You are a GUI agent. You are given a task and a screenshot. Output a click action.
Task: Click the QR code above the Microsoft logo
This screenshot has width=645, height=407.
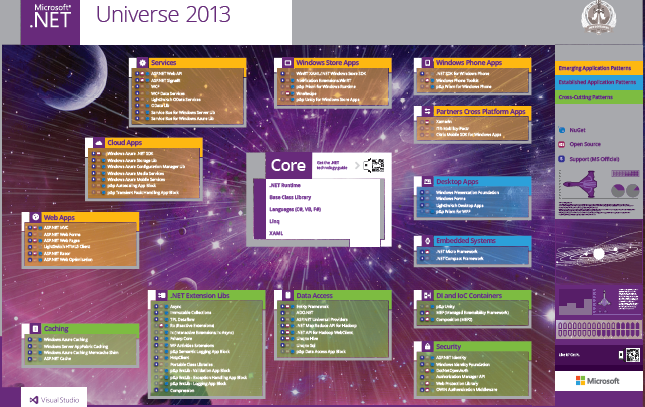pos(633,355)
